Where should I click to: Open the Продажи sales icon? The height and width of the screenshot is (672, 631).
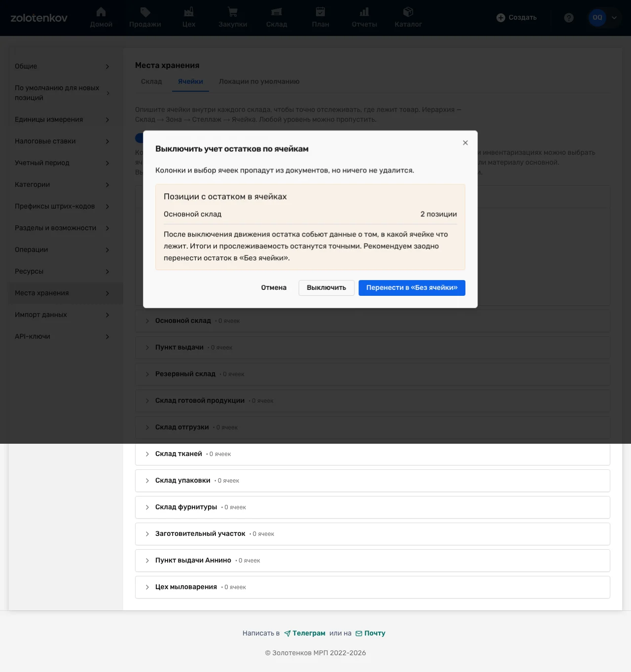click(x=145, y=12)
